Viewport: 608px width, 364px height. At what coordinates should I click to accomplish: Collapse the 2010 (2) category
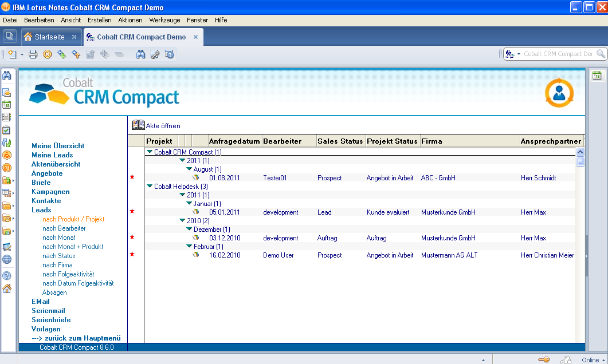click(x=182, y=220)
